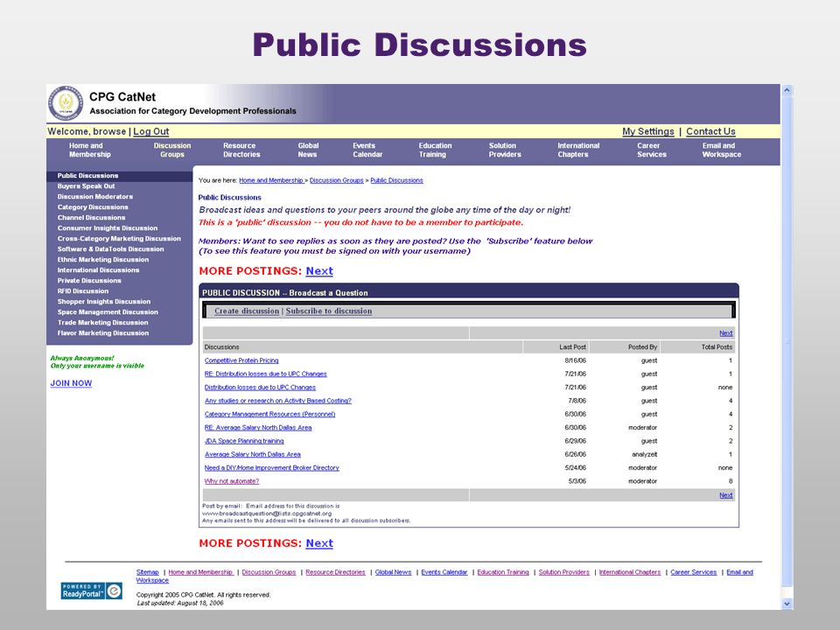The image size is (840, 630).
Task: Click the scrollbar up arrow
Action: tap(787, 90)
